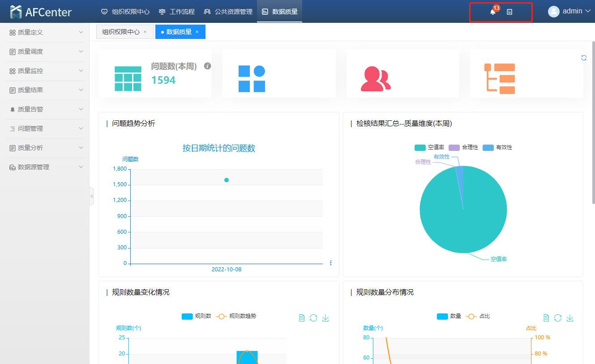Image resolution: width=595 pixels, height=364 pixels.
Task: Expand the 质量分析 menu chevron
Action: [81, 148]
